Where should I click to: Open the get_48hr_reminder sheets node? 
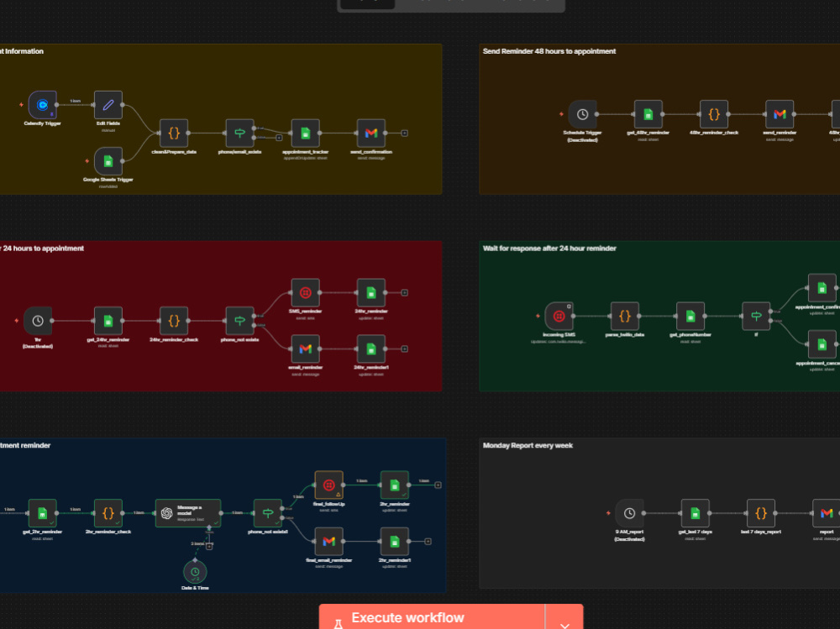point(648,114)
